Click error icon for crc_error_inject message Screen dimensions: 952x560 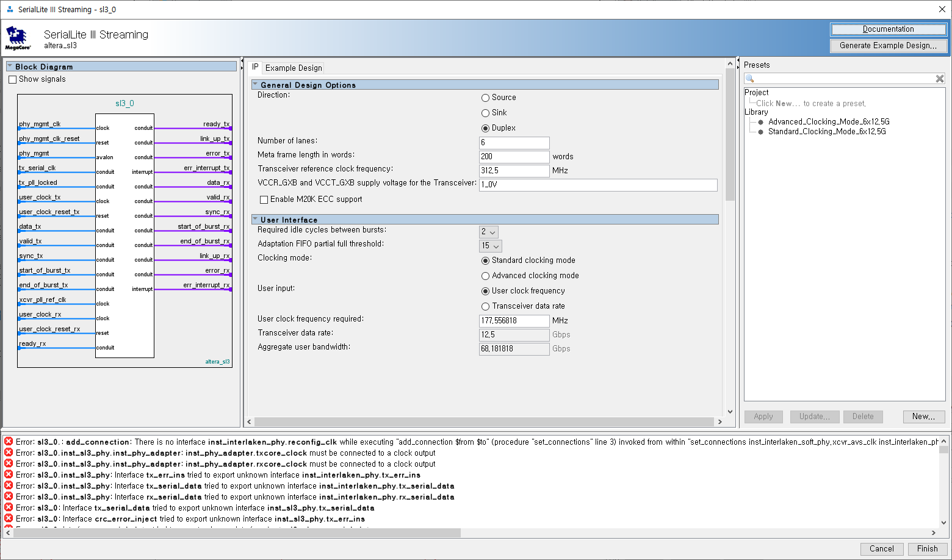9,519
